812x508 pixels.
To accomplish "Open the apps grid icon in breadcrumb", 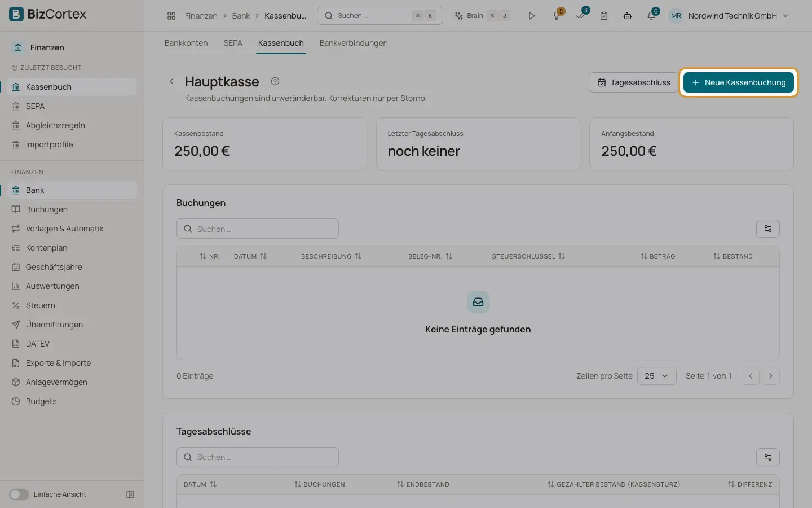I will point(171,16).
